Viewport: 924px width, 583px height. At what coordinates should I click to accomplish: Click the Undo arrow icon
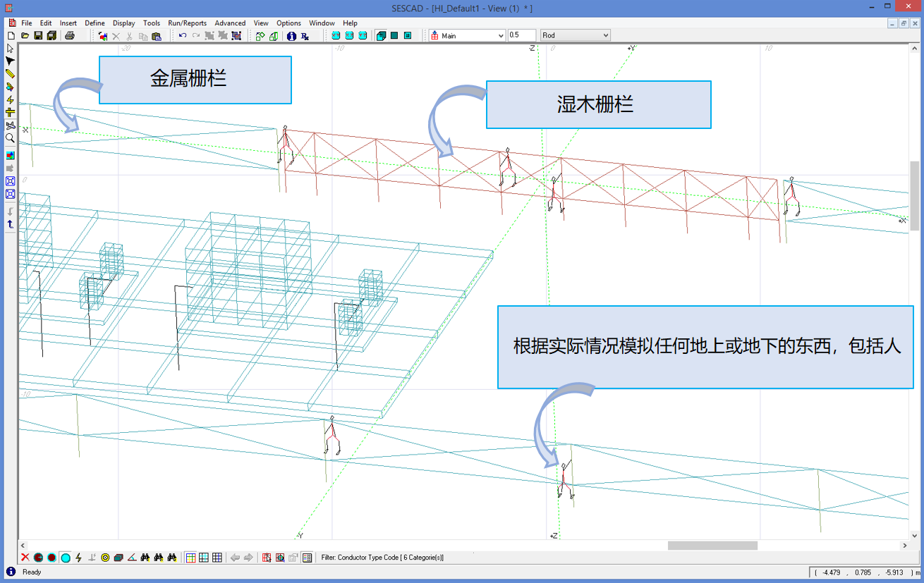[183, 36]
